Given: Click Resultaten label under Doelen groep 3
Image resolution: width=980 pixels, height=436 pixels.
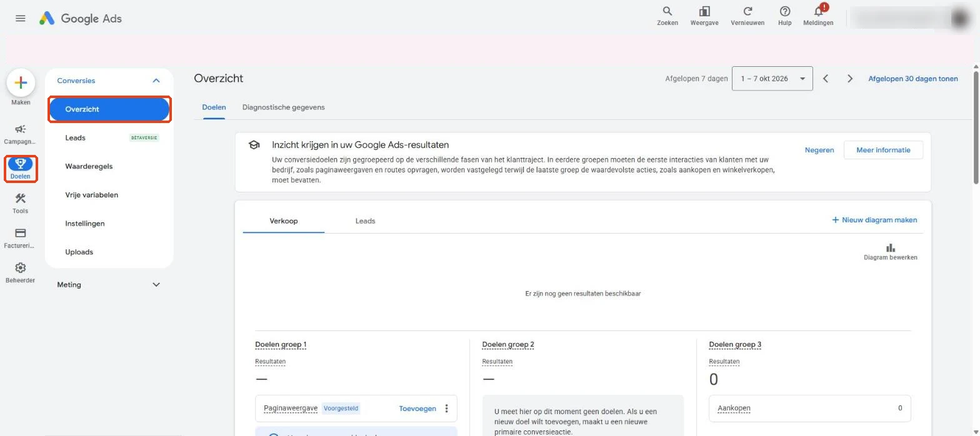Looking at the screenshot, I should coord(724,362).
